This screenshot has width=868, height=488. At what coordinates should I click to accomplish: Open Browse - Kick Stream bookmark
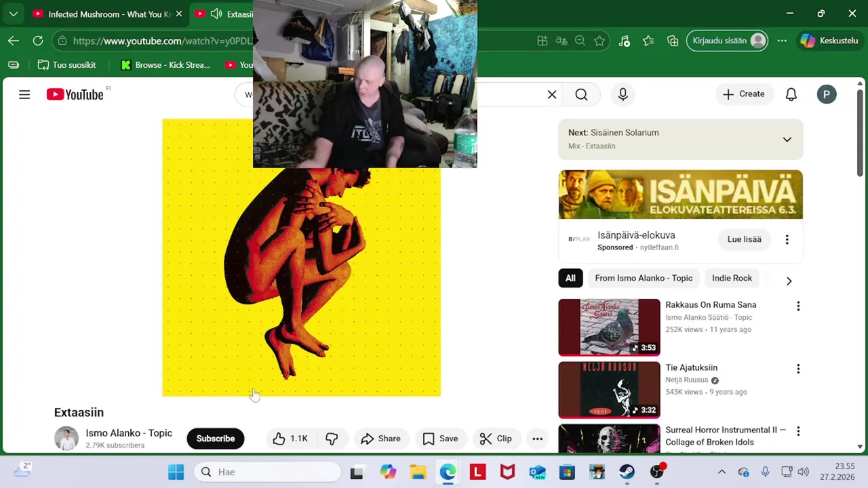tap(165, 65)
